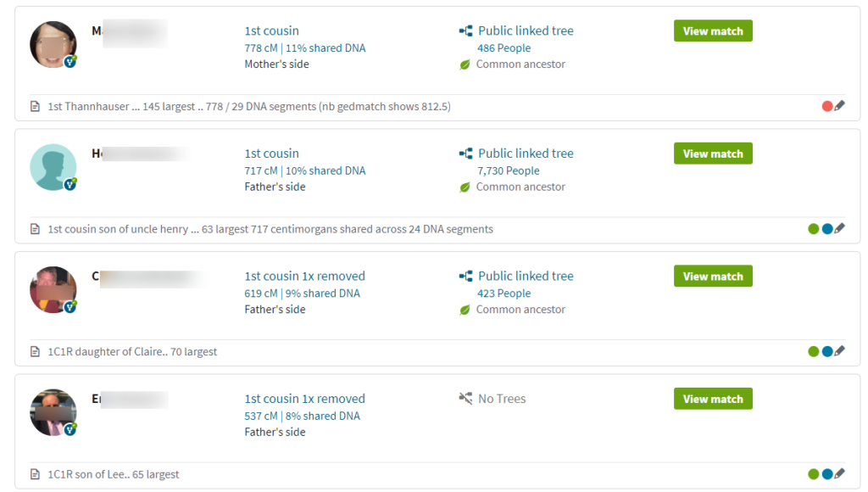The width and height of the screenshot is (868, 492).
Task: Edit groups pencil for daughter of Claire match
Action: click(x=840, y=350)
